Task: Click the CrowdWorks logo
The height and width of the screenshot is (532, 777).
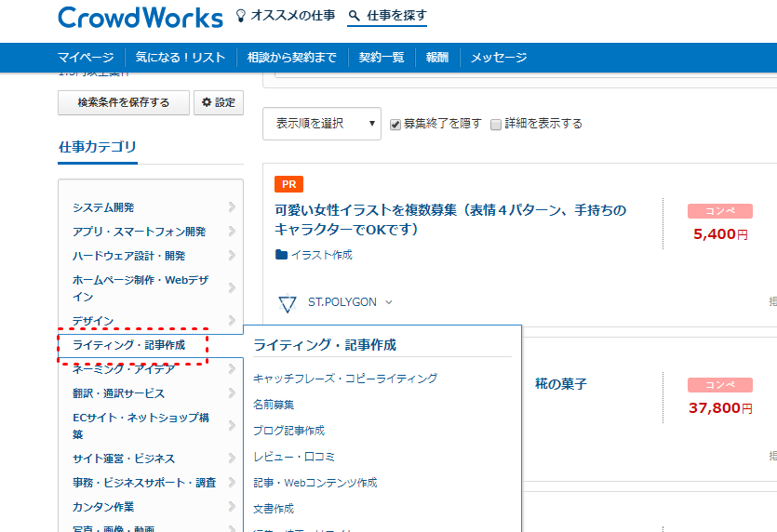Action: pos(140,18)
